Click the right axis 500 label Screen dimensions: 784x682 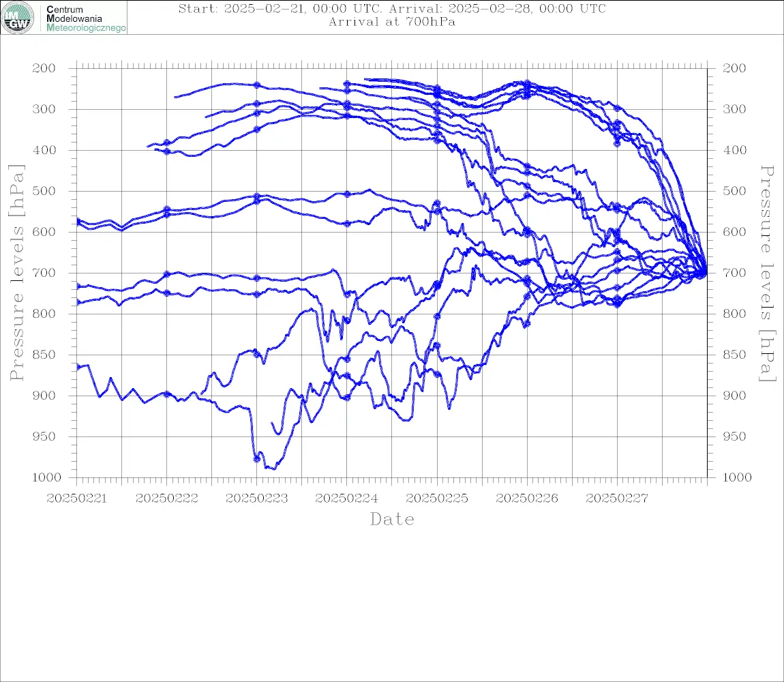[x=734, y=191]
